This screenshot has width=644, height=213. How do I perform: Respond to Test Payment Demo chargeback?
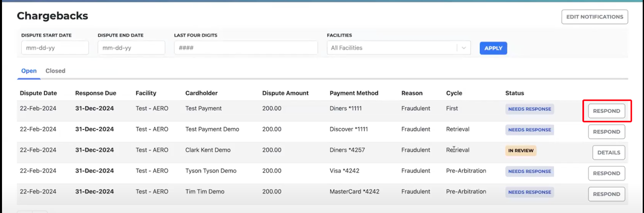[607, 132]
